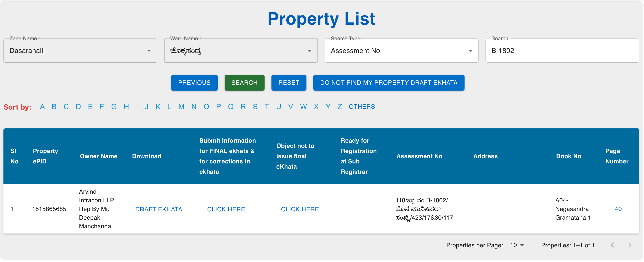Sort by letter Q
644x262 pixels.
pyautogui.click(x=231, y=107)
